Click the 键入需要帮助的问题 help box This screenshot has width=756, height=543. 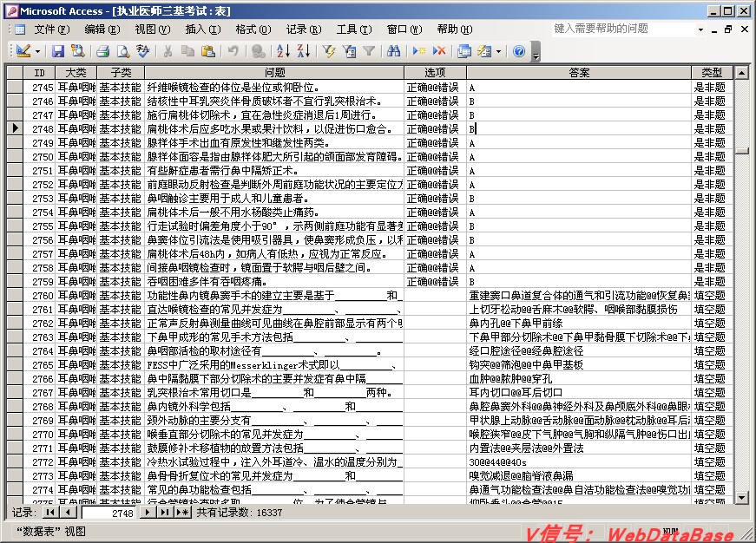tap(623, 29)
